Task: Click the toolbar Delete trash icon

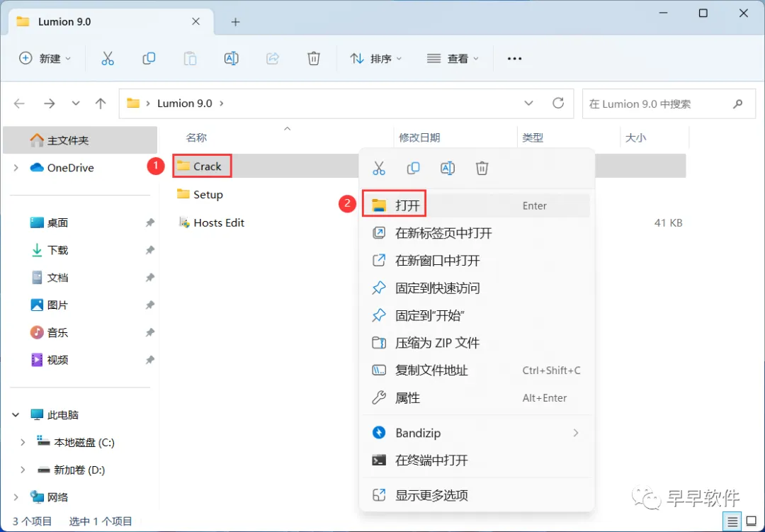Action: point(314,59)
